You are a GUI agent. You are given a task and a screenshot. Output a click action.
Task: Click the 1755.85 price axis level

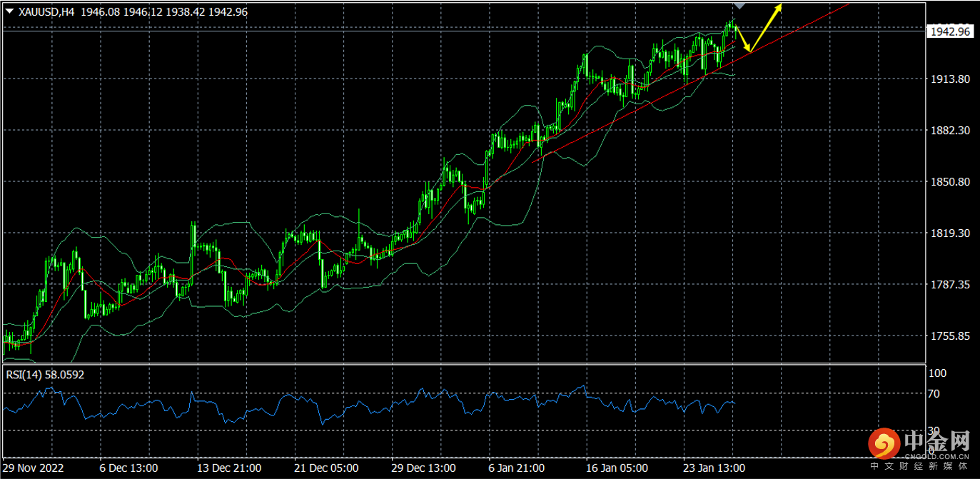click(948, 336)
